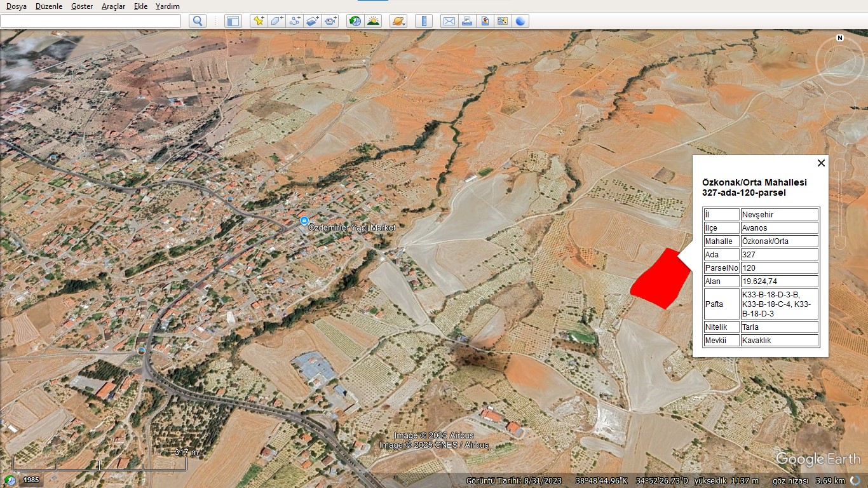Image resolution: width=868 pixels, height=488 pixels.
Task: Toggle historical imagery clock in toolbar
Action: [355, 21]
